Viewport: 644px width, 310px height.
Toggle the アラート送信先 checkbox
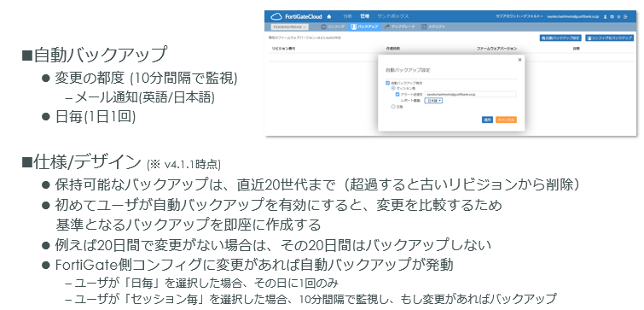click(397, 94)
